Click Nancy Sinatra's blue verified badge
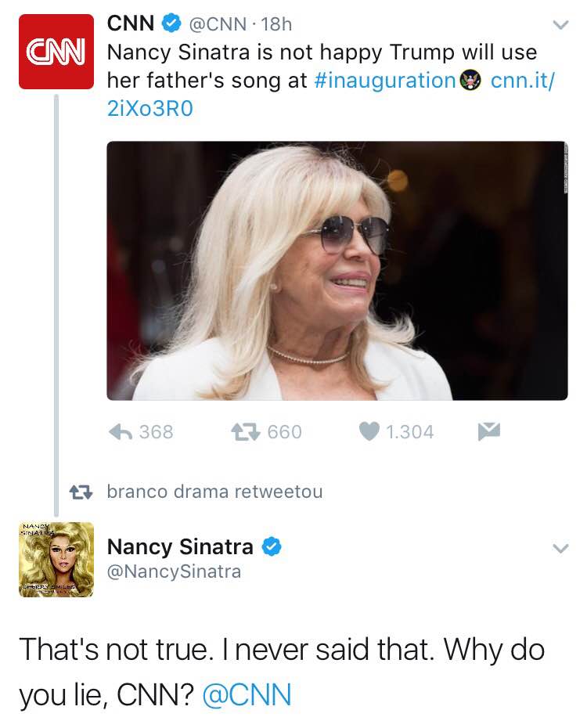The image size is (587, 728). [271, 547]
